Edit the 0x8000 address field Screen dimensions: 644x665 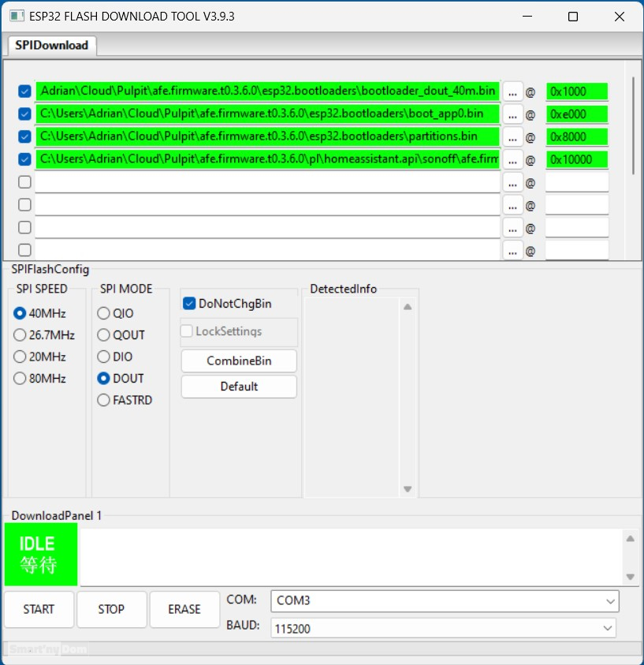tap(577, 137)
